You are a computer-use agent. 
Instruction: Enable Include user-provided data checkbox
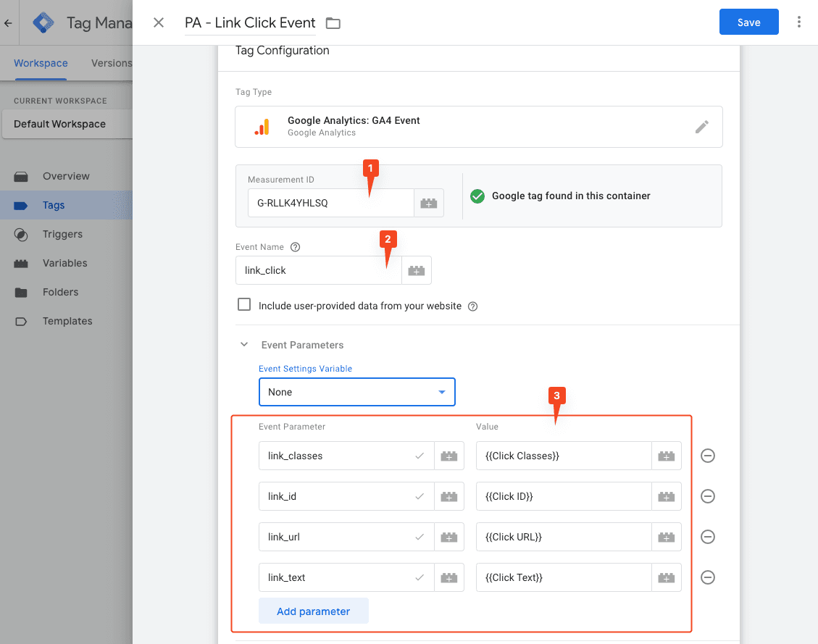244,305
